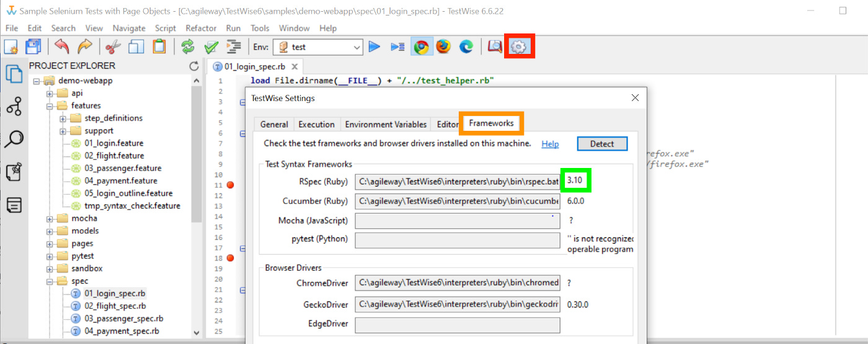The height and width of the screenshot is (344, 868).
Task: Open the search magnifier sidebar icon
Action: pyautogui.click(x=14, y=139)
